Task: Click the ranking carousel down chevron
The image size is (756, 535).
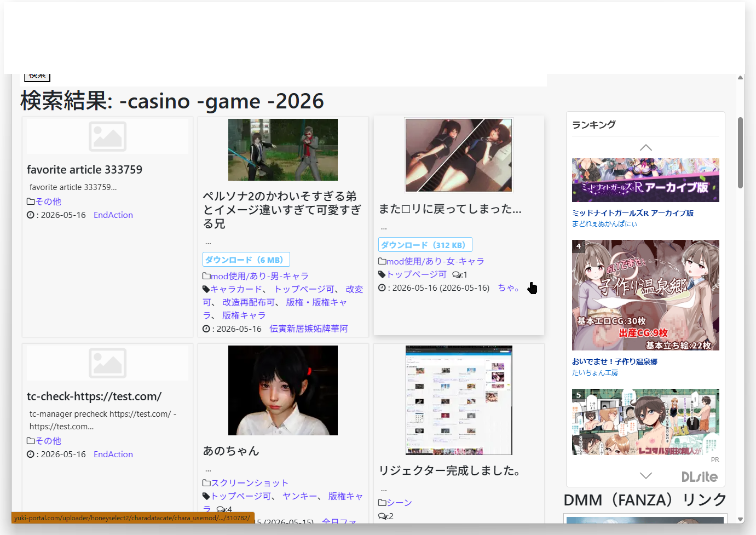Action: [646, 475]
